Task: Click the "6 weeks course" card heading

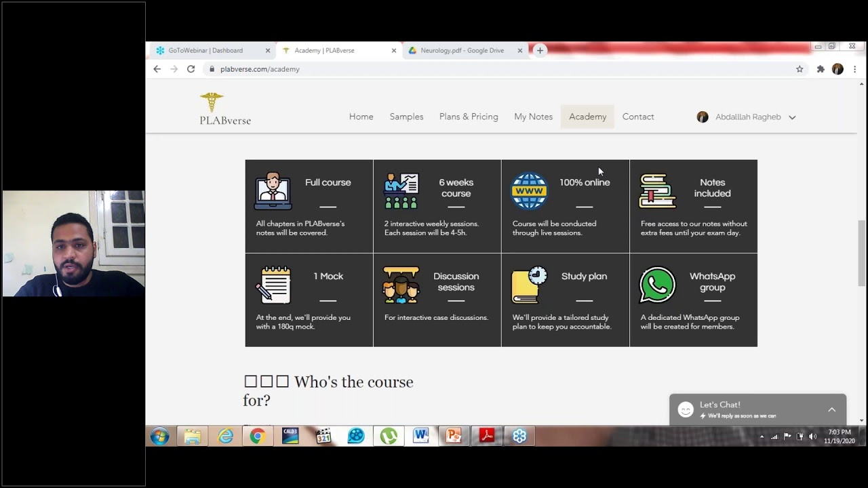Action: 456,188
